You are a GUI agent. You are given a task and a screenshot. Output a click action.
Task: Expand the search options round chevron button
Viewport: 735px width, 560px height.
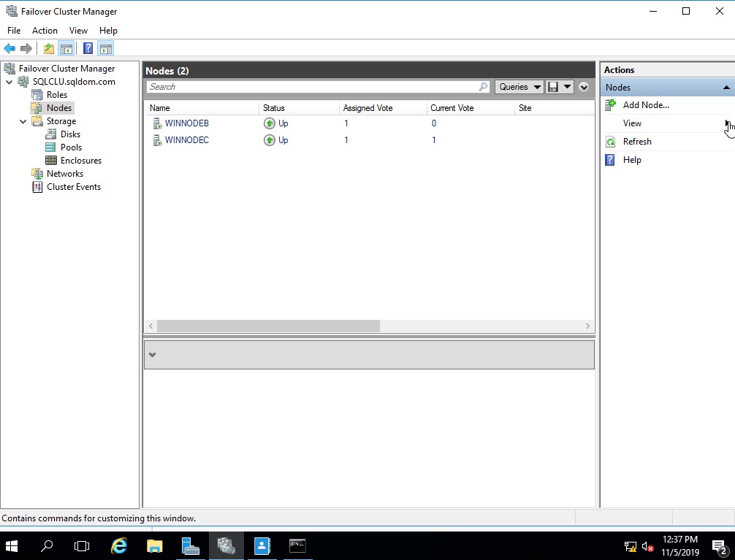pos(584,87)
